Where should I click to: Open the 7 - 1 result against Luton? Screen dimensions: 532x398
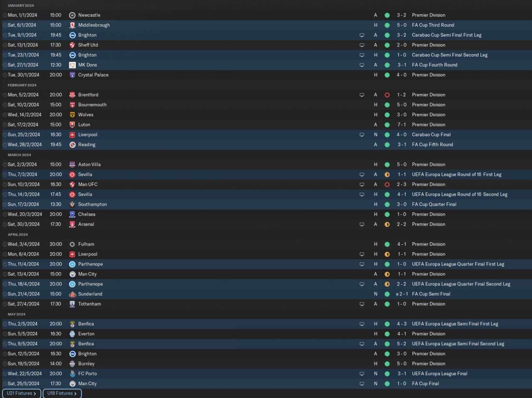[x=401, y=125]
